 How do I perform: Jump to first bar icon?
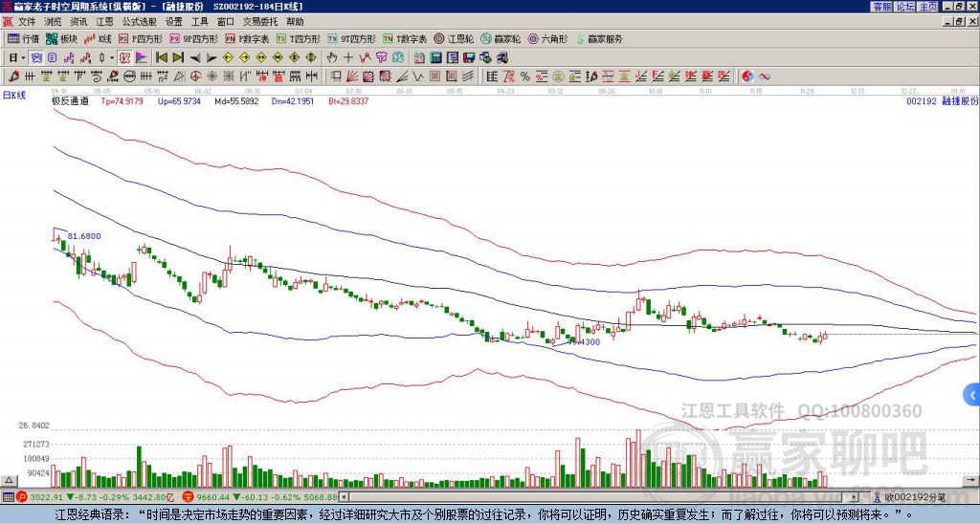161,58
